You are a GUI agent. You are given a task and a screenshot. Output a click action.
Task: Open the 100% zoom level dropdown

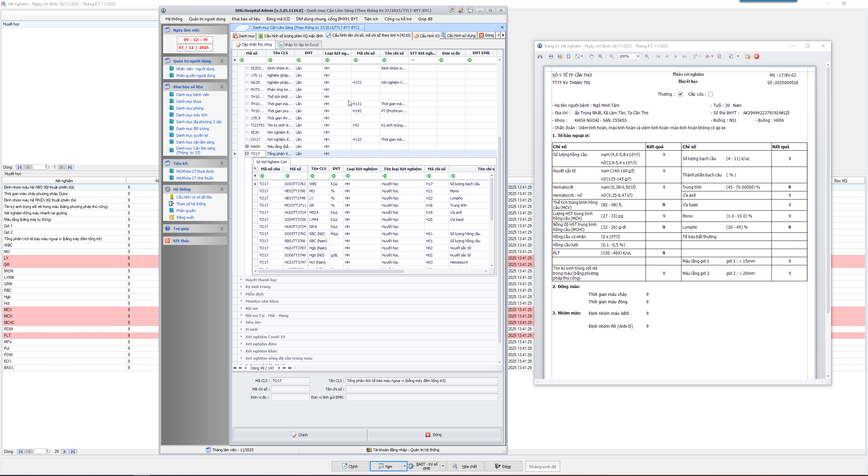(x=638, y=56)
